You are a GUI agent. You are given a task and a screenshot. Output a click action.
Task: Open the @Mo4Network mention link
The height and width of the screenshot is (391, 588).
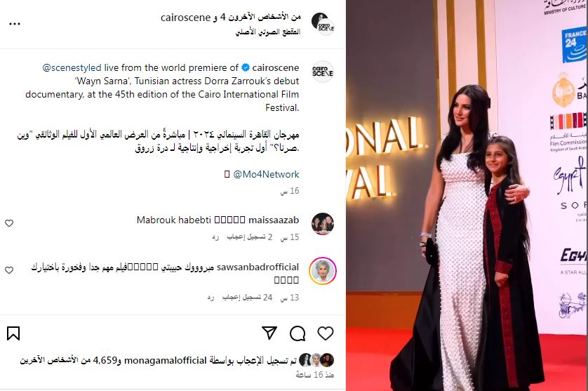[266, 174]
